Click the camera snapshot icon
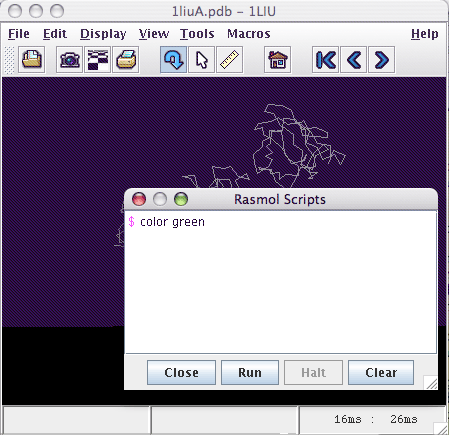449x435 pixels. [x=69, y=60]
